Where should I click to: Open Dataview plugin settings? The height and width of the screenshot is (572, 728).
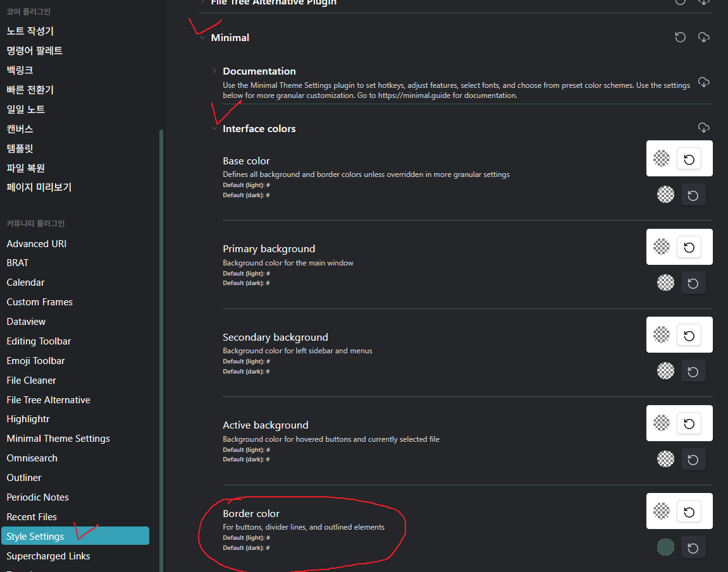point(26,322)
